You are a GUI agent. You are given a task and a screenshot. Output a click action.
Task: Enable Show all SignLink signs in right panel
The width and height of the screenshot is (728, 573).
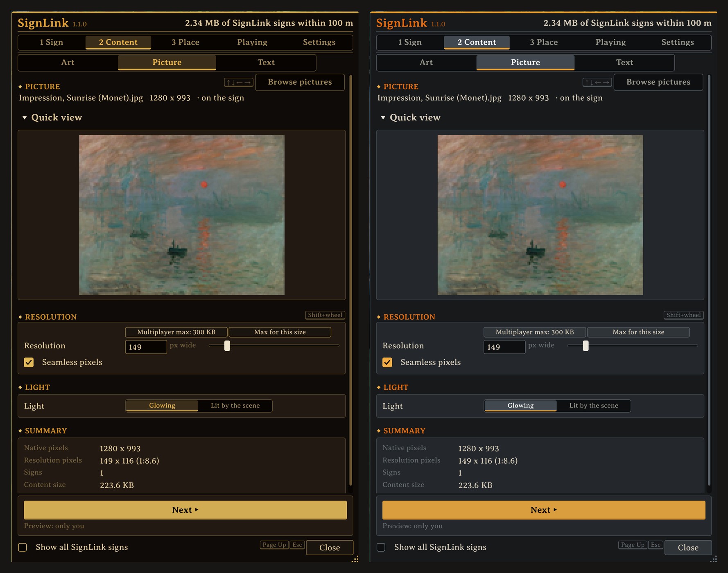tap(381, 547)
